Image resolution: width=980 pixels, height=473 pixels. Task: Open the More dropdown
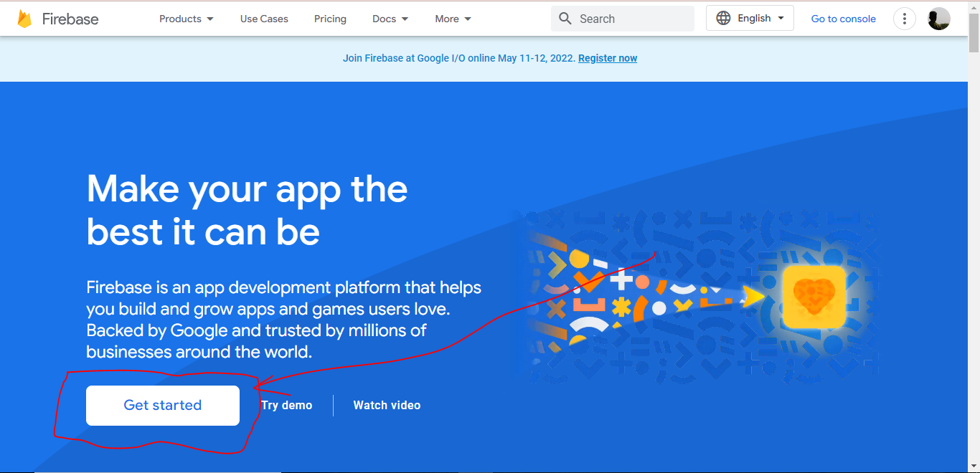pos(452,19)
